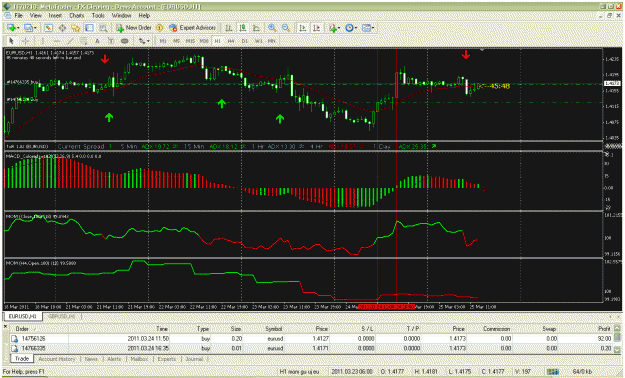Open the Strategy Tester icon
Screen dimensions: 625x378
[103, 28]
